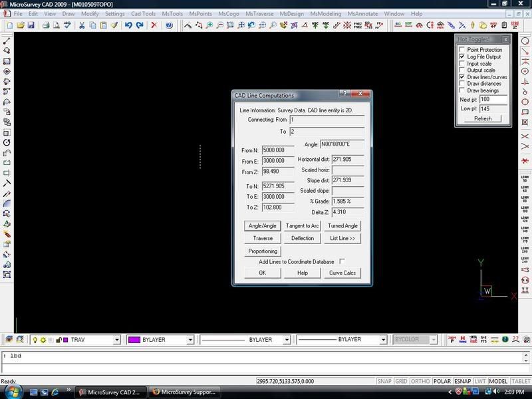This screenshot has height=399, width=532.
Task: Click the Cut scissors icon
Action: click(x=82, y=25)
